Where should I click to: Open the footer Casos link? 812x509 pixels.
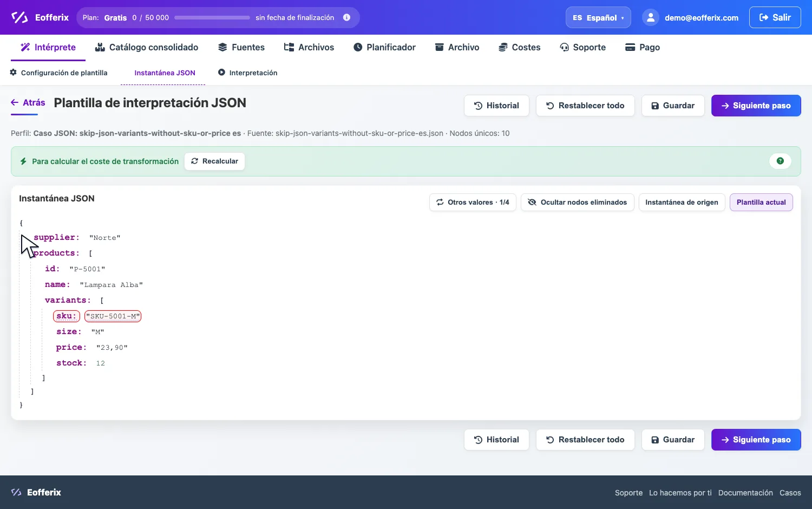(x=790, y=493)
